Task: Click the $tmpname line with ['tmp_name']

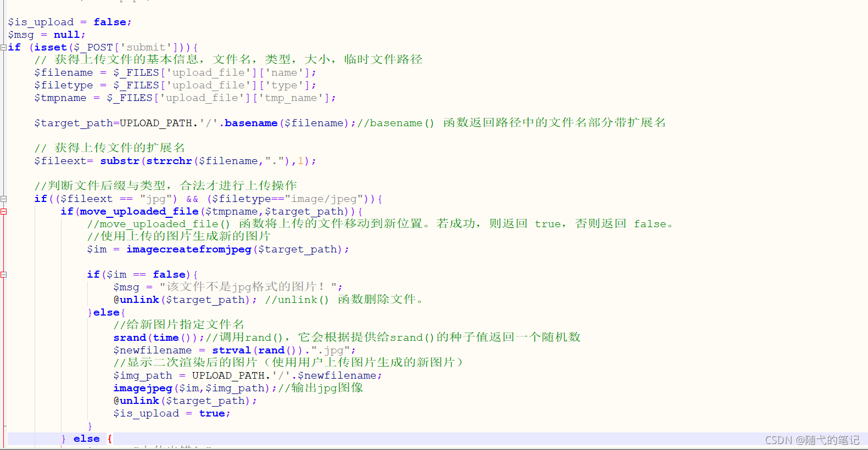Action: coord(185,98)
